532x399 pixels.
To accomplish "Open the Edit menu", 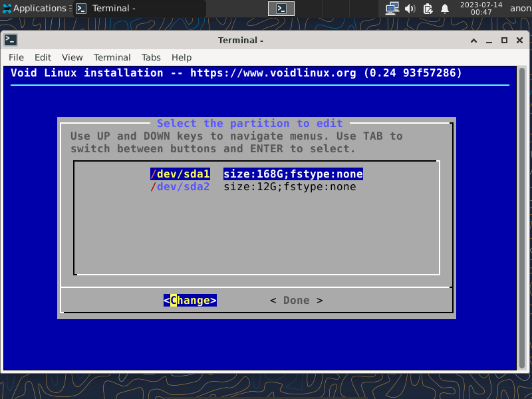I will coord(43,57).
